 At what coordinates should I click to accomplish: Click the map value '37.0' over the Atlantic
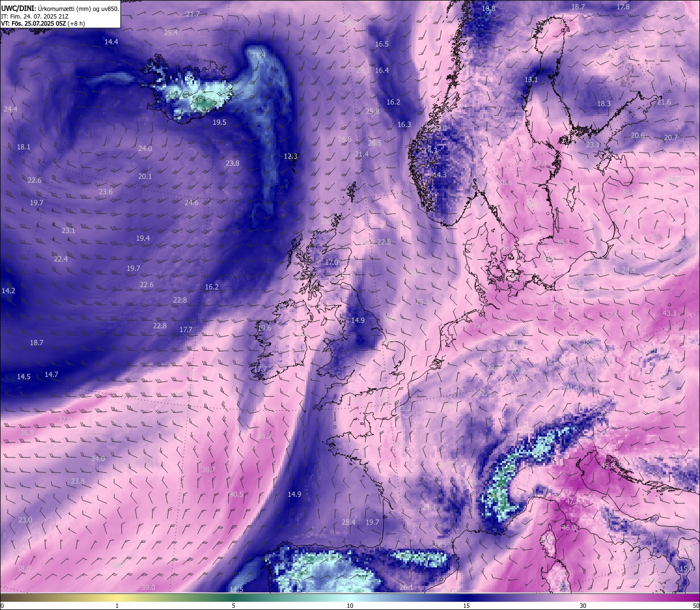pos(65,420)
